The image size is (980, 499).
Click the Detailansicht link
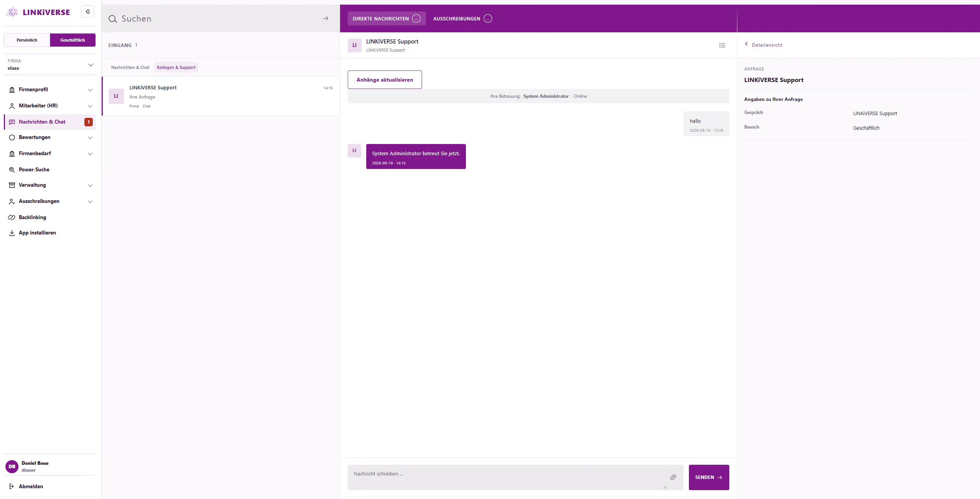point(767,45)
